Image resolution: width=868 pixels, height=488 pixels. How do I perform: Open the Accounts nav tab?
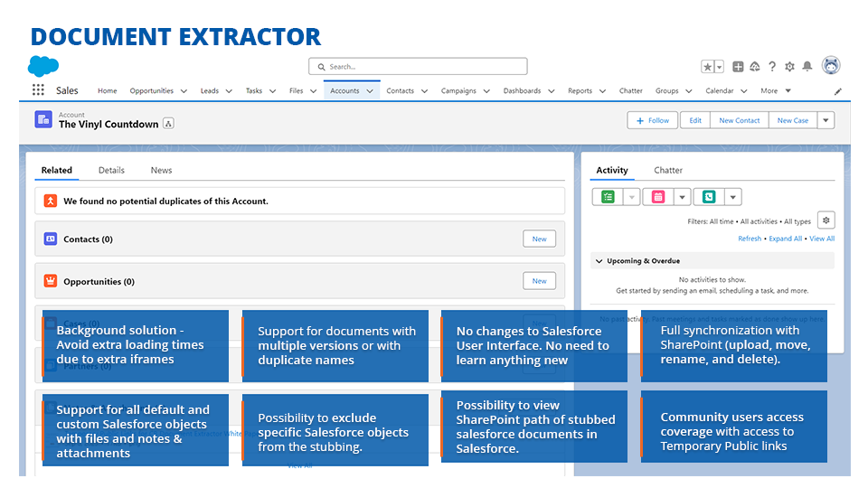pos(344,90)
